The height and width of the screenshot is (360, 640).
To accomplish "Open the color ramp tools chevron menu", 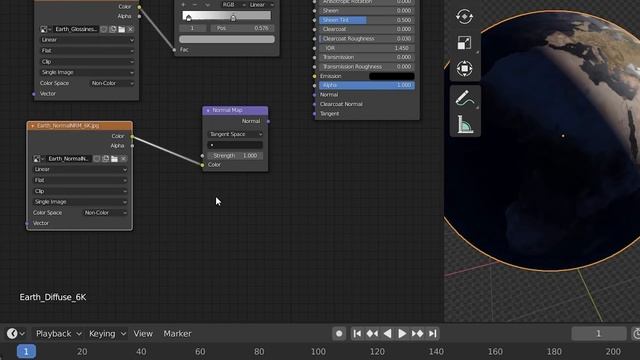I will tap(207, 4).
